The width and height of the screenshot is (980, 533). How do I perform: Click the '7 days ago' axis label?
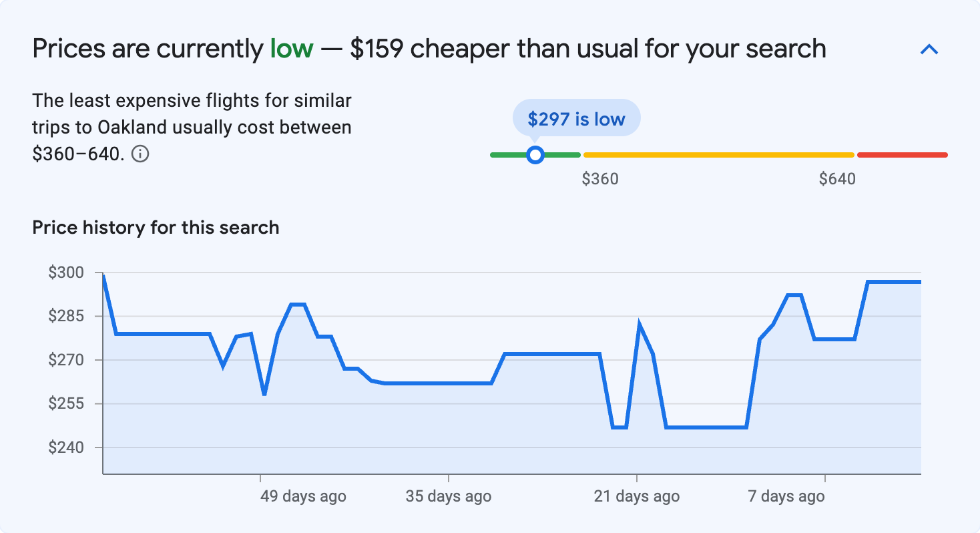coord(786,496)
